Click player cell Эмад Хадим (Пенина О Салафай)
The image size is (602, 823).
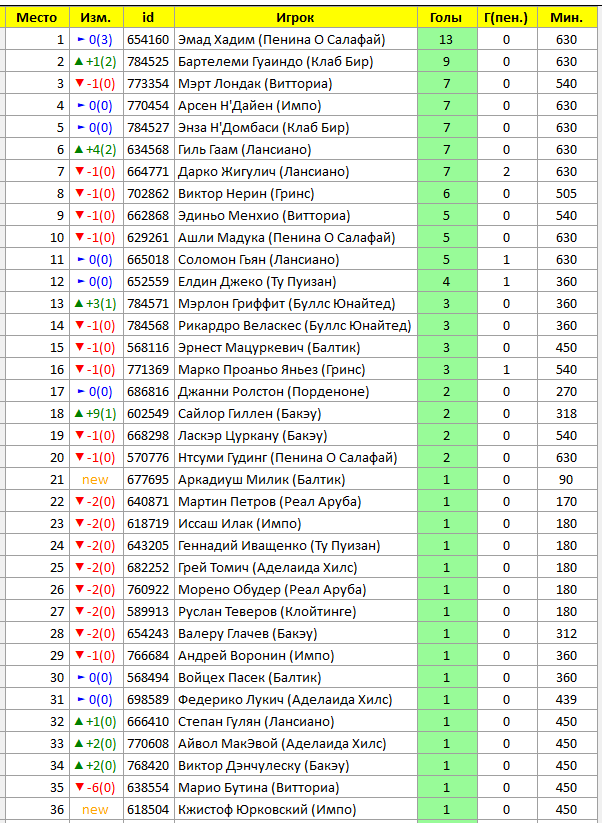point(295,40)
